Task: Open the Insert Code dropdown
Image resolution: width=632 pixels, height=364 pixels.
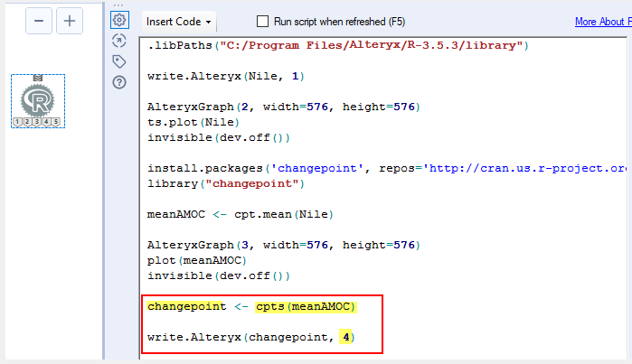Action: click(178, 22)
